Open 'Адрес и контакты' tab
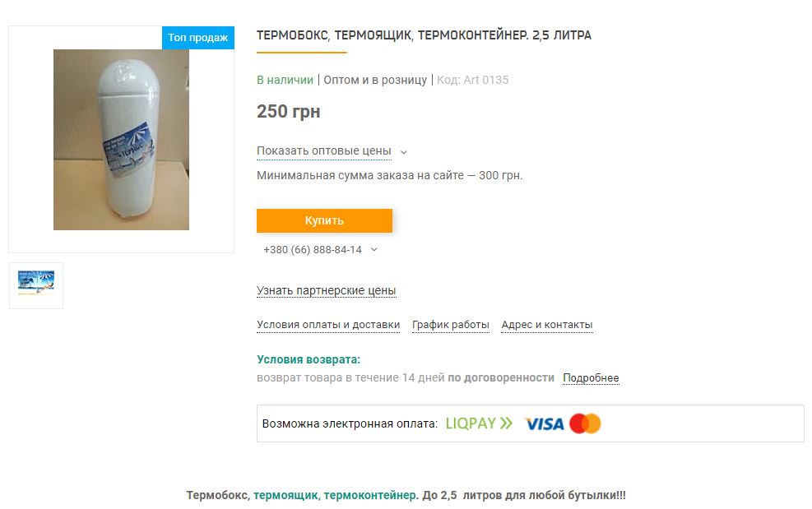The width and height of the screenshot is (812, 509). (547, 325)
